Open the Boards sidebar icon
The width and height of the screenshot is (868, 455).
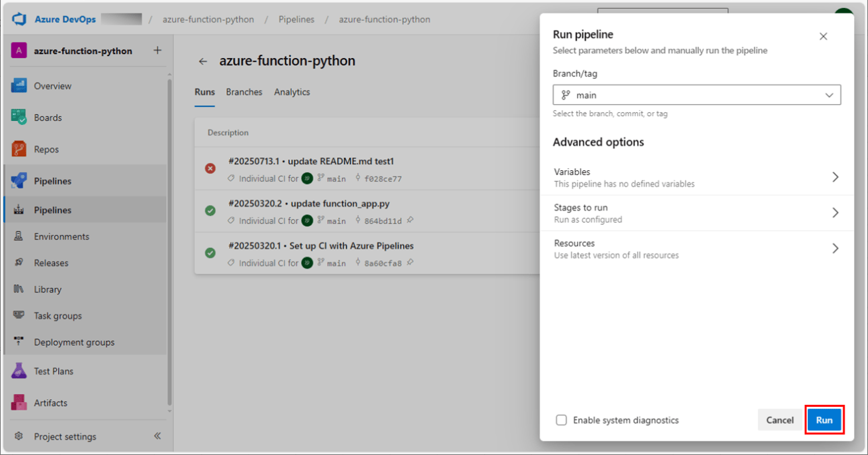point(19,118)
